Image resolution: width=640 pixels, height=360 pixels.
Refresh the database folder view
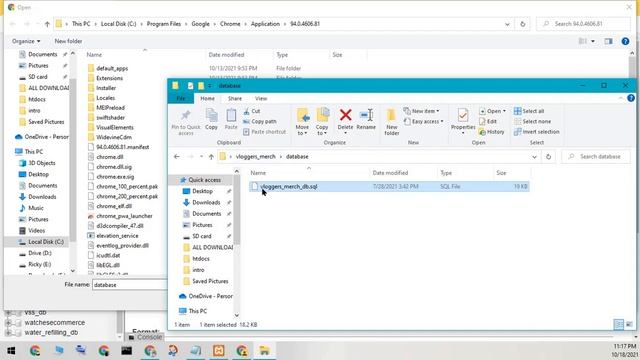[549, 157]
